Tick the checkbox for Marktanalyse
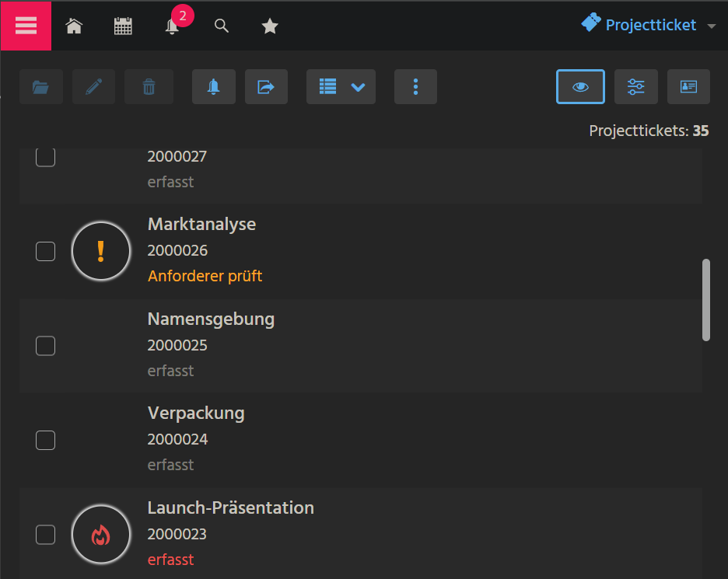Screen dimensions: 728x579 [46, 251]
